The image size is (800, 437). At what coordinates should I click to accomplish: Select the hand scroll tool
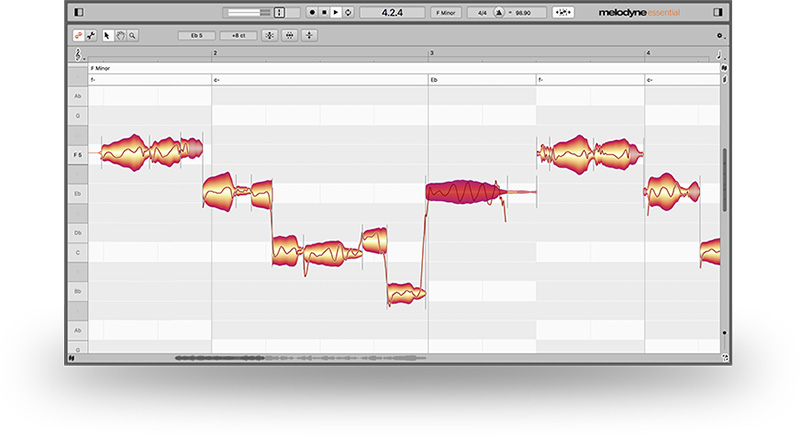[120, 35]
